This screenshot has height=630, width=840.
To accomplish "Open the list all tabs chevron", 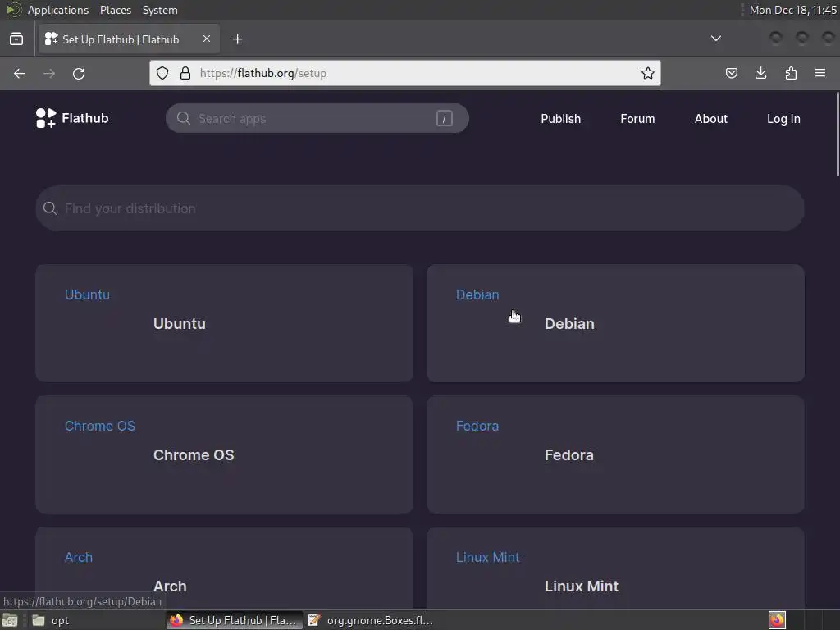I will pyautogui.click(x=715, y=39).
